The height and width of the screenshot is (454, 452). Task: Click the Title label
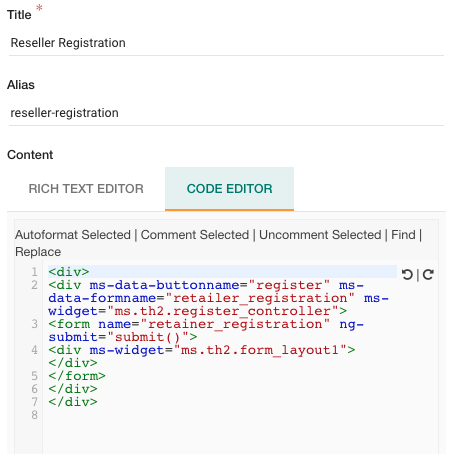coord(19,15)
